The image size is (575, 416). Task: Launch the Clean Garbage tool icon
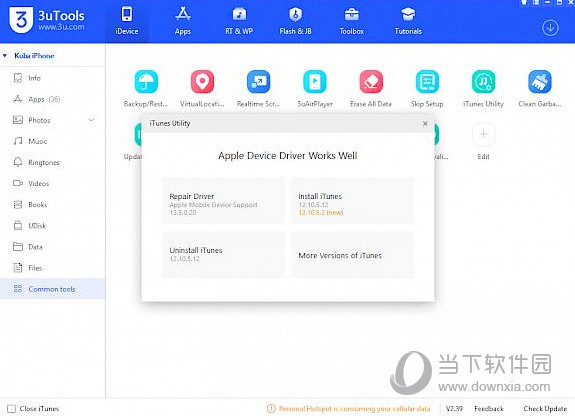coord(539,81)
